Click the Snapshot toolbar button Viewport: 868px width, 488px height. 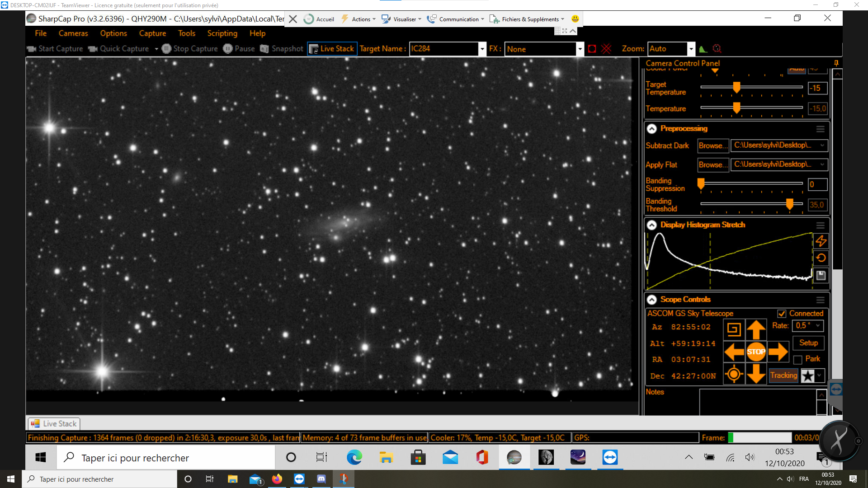(282, 48)
